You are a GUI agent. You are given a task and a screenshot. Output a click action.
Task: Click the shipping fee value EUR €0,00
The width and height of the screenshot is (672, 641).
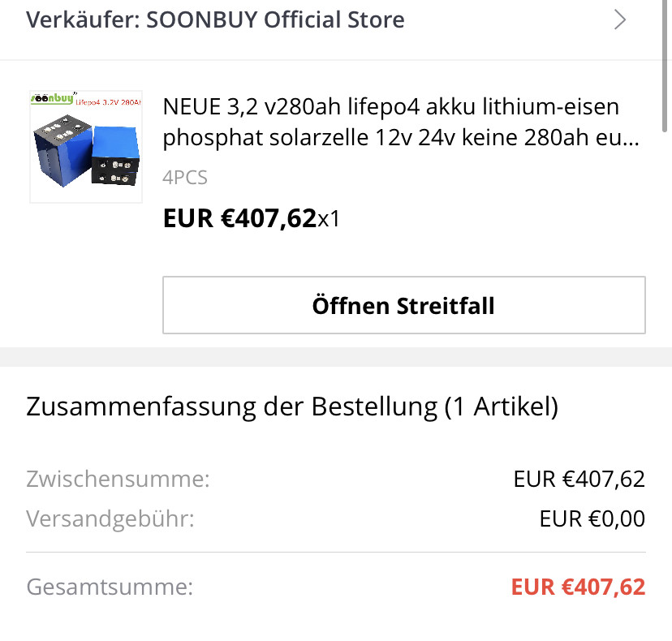tap(592, 518)
